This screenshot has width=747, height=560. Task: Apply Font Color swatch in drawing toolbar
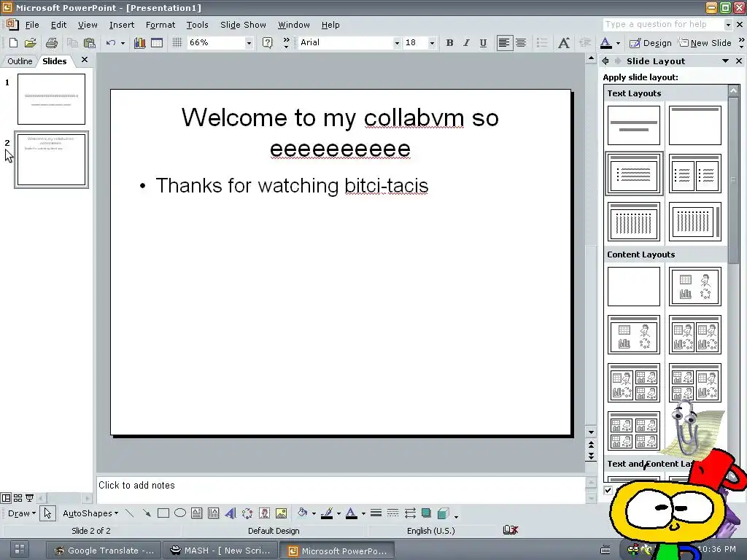pos(351,513)
